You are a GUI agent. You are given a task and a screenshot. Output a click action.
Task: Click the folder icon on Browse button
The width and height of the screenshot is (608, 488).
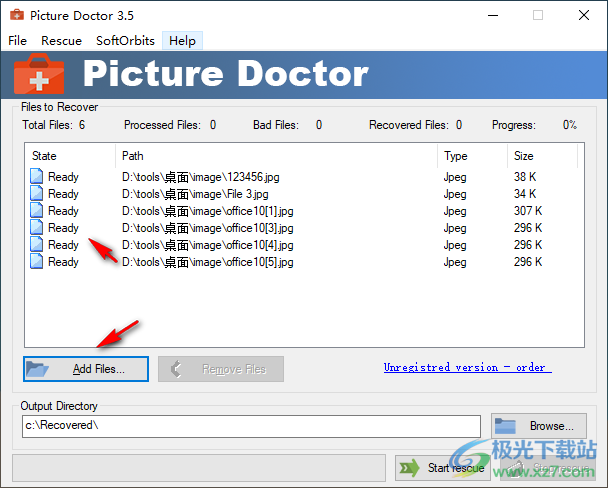[x=505, y=426]
